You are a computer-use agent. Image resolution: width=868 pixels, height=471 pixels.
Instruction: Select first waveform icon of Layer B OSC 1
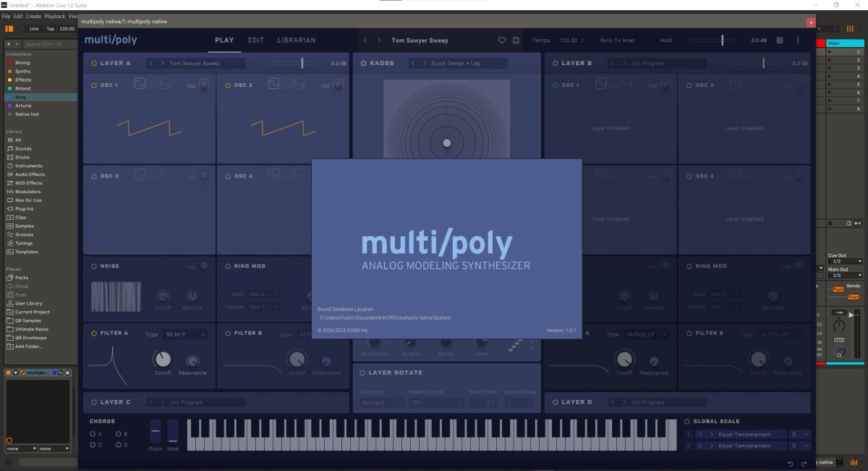click(x=601, y=85)
